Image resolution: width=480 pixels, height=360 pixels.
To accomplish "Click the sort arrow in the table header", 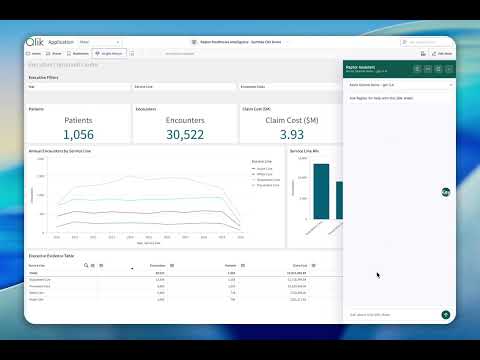I will coord(132,268).
